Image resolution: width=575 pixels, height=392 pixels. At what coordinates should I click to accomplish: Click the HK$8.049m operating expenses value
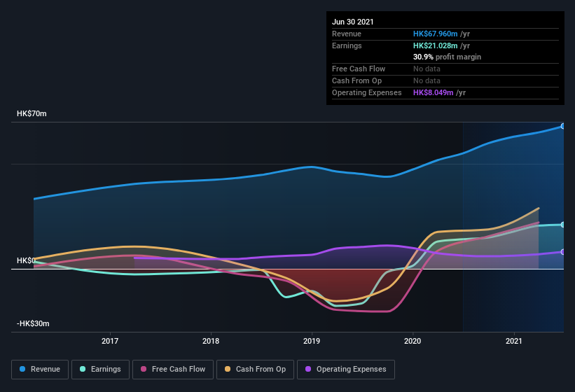(x=433, y=92)
